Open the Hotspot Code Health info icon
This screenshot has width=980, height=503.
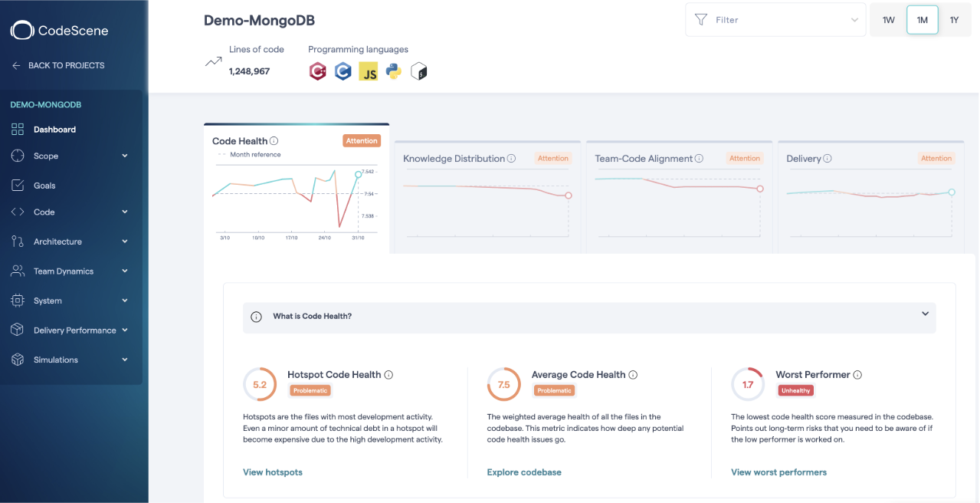click(x=388, y=374)
